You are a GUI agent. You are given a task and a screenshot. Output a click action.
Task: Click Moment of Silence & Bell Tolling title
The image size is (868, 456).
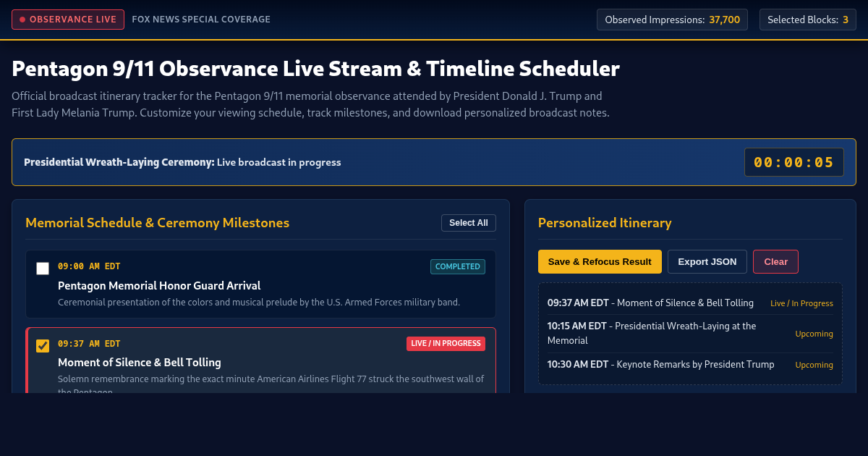140,362
